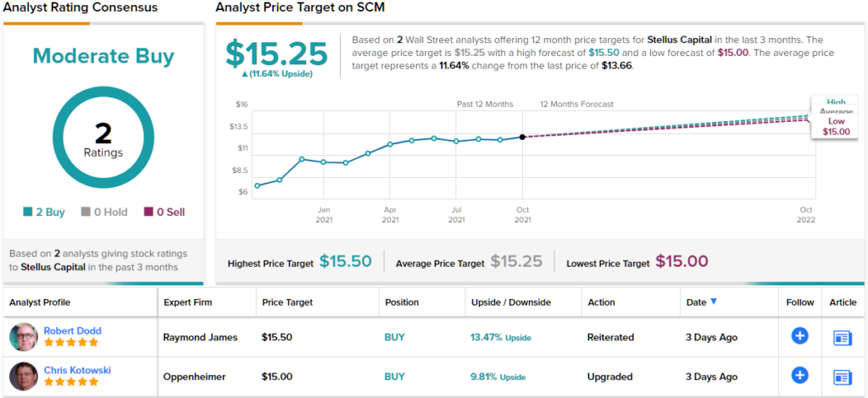Follow analyst Robert Dodd with plus icon
Viewport: 868px width, 398px height.
[x=799, y=336]
